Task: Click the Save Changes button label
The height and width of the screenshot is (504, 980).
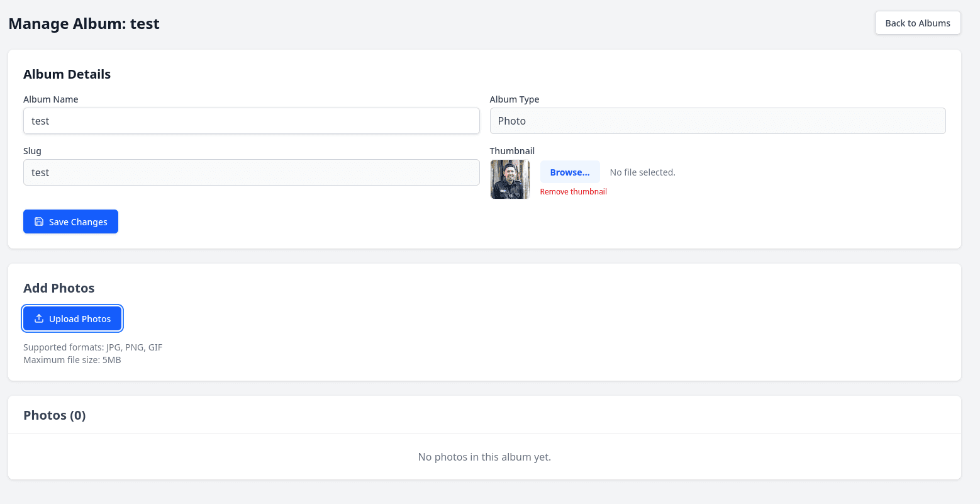Action: tap(78, 222)
